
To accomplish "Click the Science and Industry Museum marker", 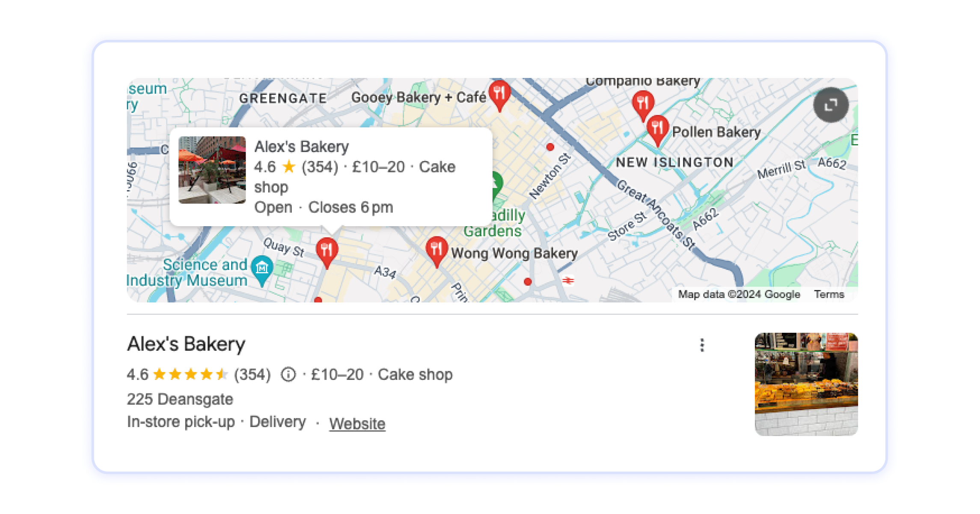I will pyautogui.click(x=261, y=270).
